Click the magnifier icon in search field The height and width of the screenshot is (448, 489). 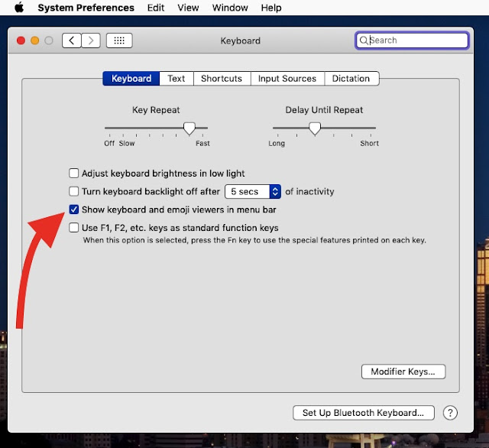(364, 41)
